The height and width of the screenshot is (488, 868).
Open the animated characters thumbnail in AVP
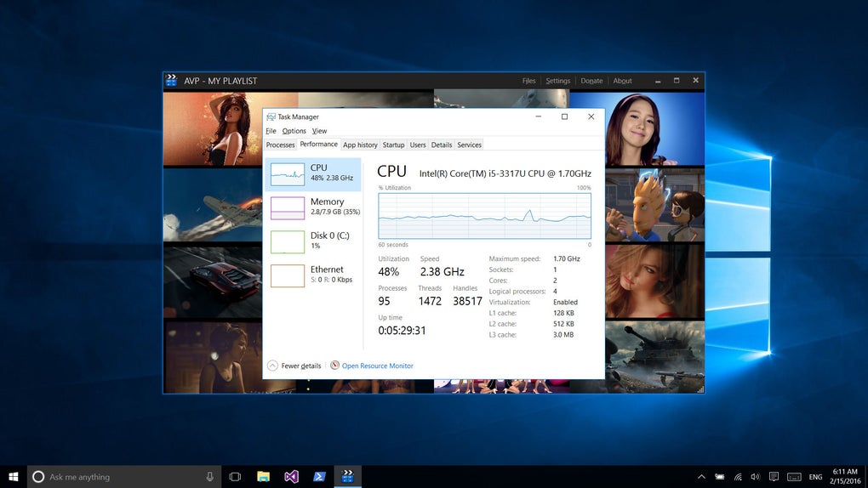point(655,206)
